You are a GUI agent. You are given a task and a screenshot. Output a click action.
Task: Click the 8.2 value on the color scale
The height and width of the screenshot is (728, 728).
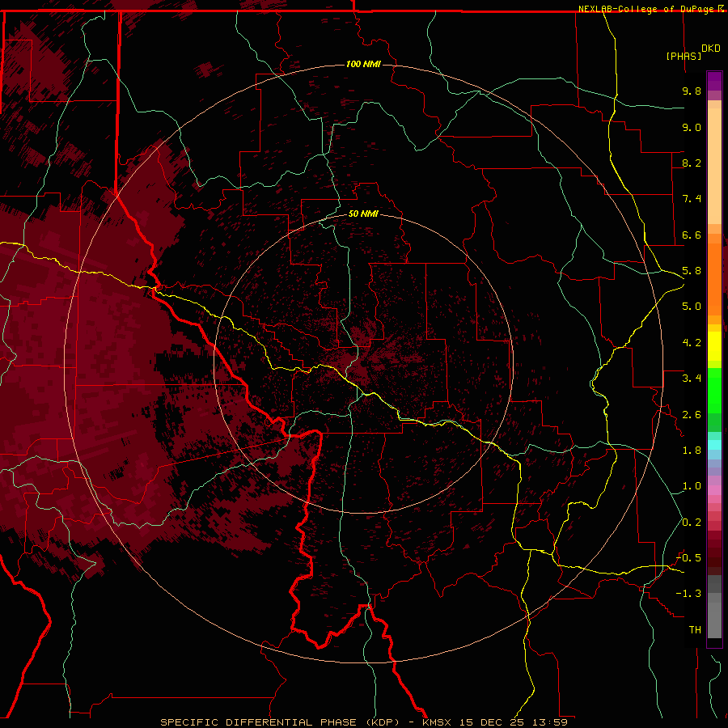pyautogui.click(x=692, y=163)
